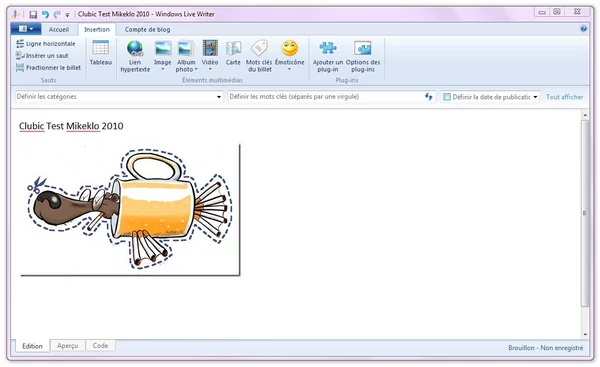Click the Save icon in title bar
This screenshot has height=367, width=600.
(33, 15)
